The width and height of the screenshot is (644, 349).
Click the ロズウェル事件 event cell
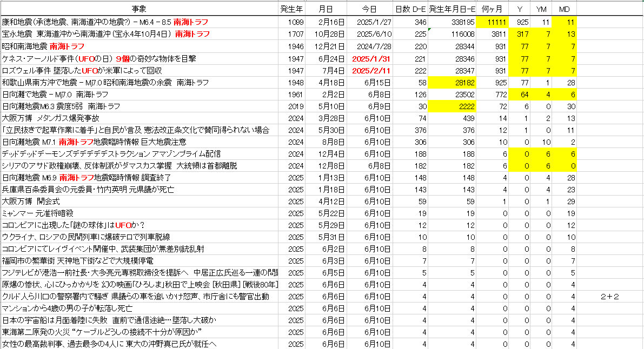[x=139, y=71]
